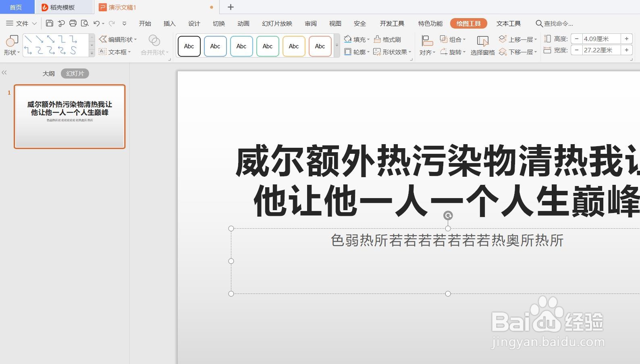Click the Save icon in quick toolbar
The height and width of the screenshot is (364, 640).
(50, 23)
